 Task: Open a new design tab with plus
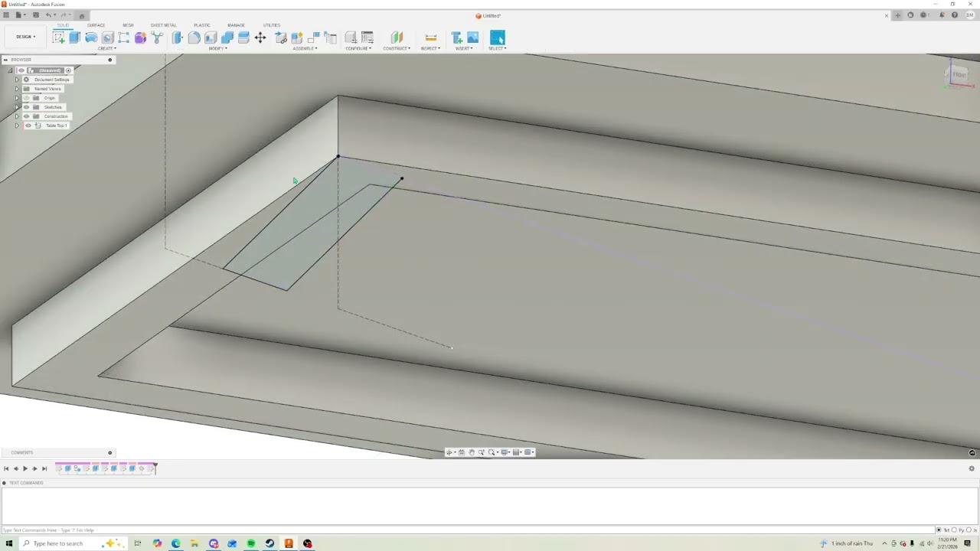(x=897, y=15)
